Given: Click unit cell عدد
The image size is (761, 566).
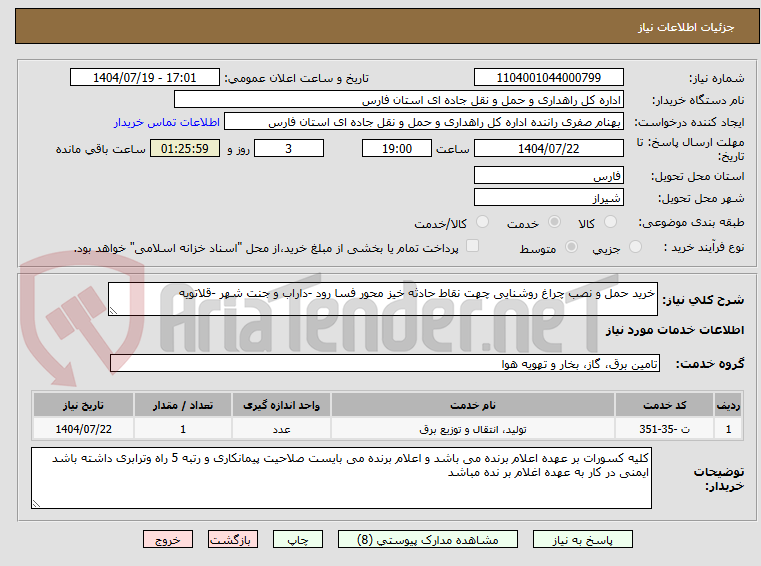Looking at the screenshot, I should click(281, 429).
